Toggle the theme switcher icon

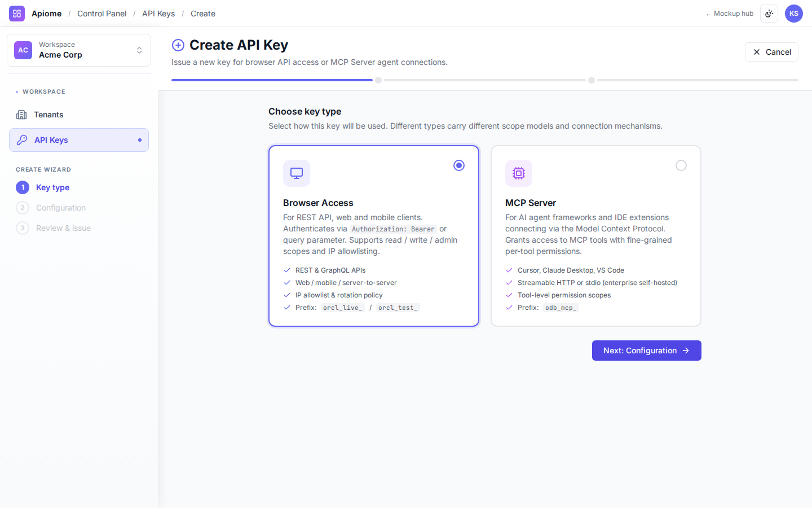769,14
